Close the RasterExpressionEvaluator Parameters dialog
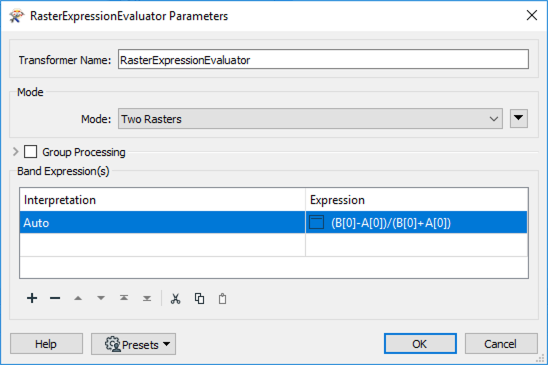The height and width of the screenshot is (365, 548). (532, 15)
